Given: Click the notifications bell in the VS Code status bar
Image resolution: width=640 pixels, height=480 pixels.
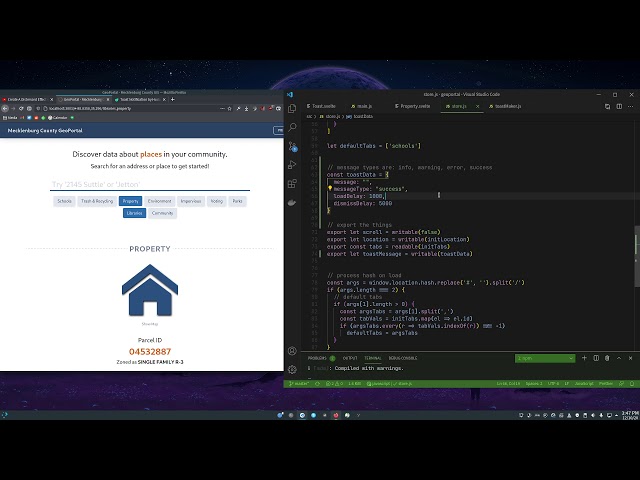Looking at the screenshot, I should pyautogui.click(x=632, y=384).
